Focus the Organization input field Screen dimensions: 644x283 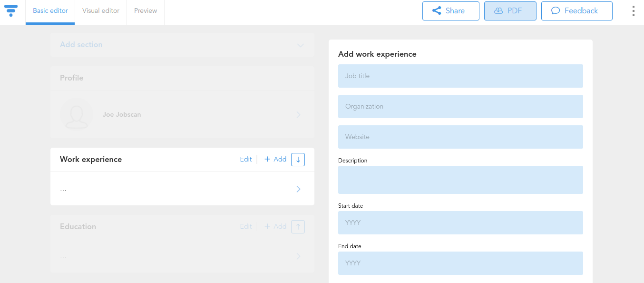[460, 107]
